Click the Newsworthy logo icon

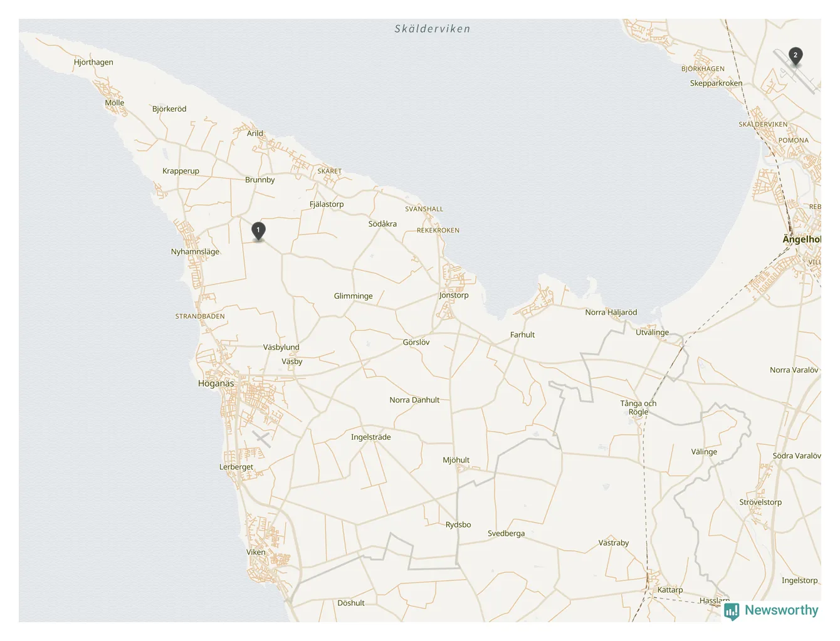pyautogui.click(x=732, y=611)
